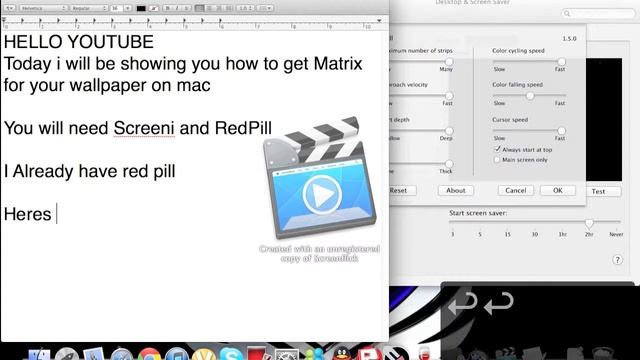Adjust the Color cycling speed slider

(x=562, y=62)
